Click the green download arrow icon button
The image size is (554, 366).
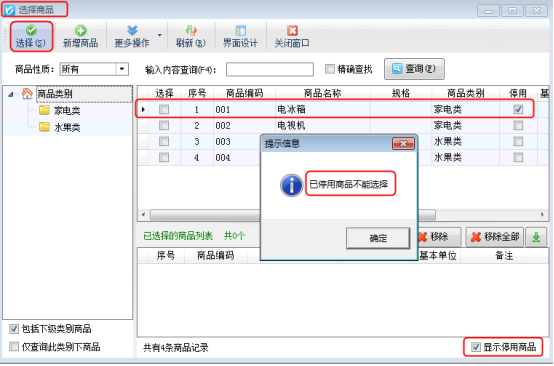(536, 237)
